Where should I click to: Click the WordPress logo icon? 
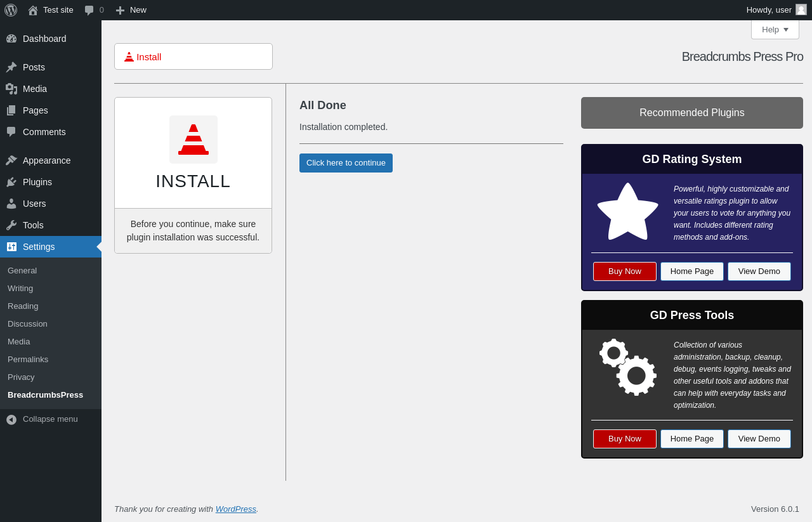(x=11, y=10)
